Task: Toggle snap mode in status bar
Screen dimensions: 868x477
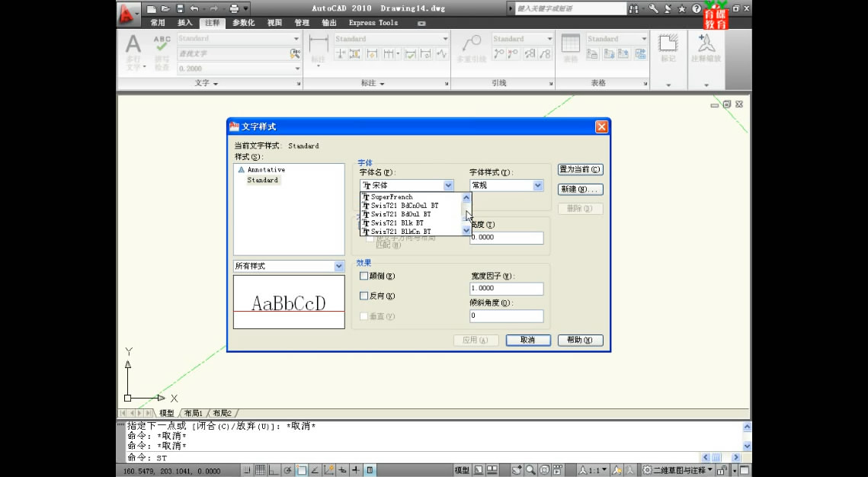Action: [x=247, y=470]
